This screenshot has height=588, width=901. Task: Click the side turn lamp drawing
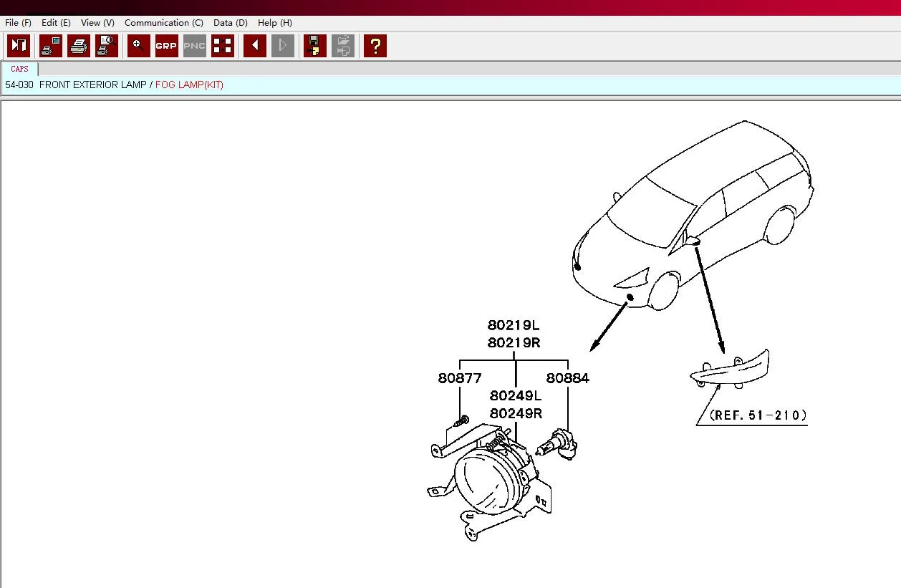pyautogui.click(x=730, y=370)
